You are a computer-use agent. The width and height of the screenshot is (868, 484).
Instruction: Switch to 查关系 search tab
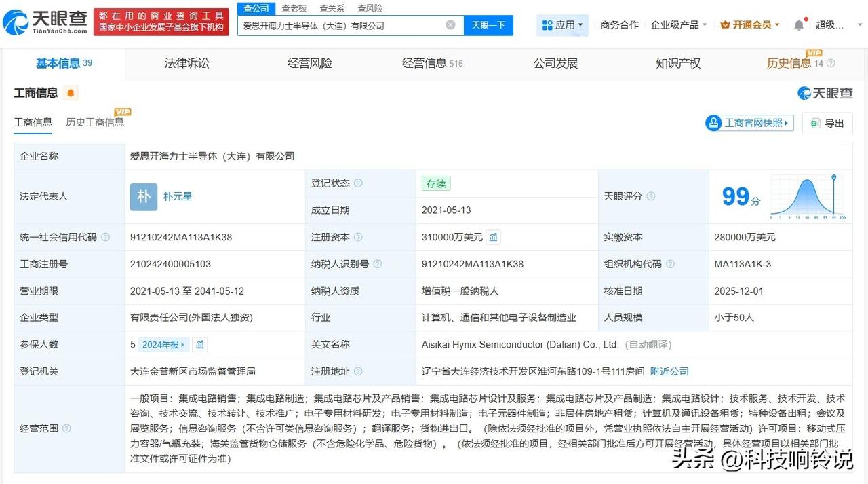pyautogui.click(x=332, y=8)
